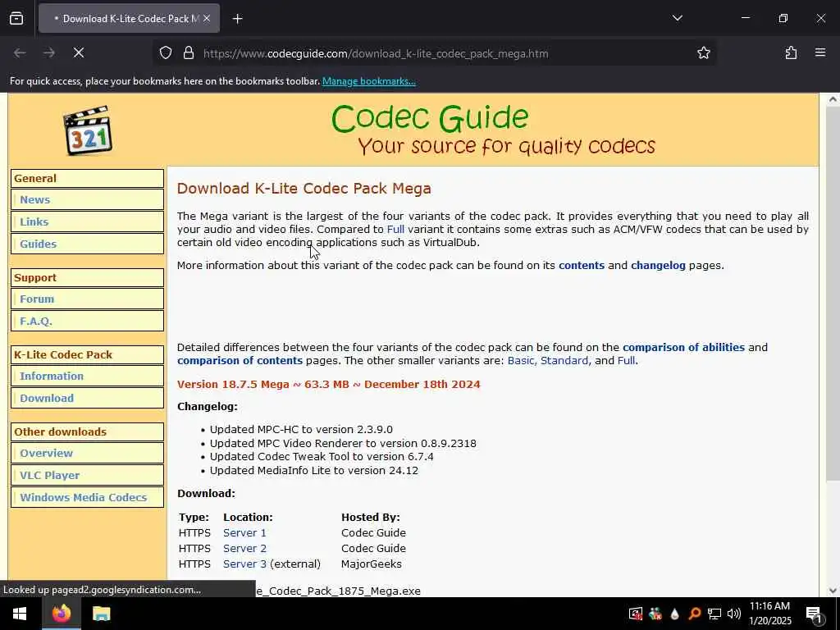Open the comparison of contents link
Viewport: 840px width, 630px height.
click(x=240, y=361)
